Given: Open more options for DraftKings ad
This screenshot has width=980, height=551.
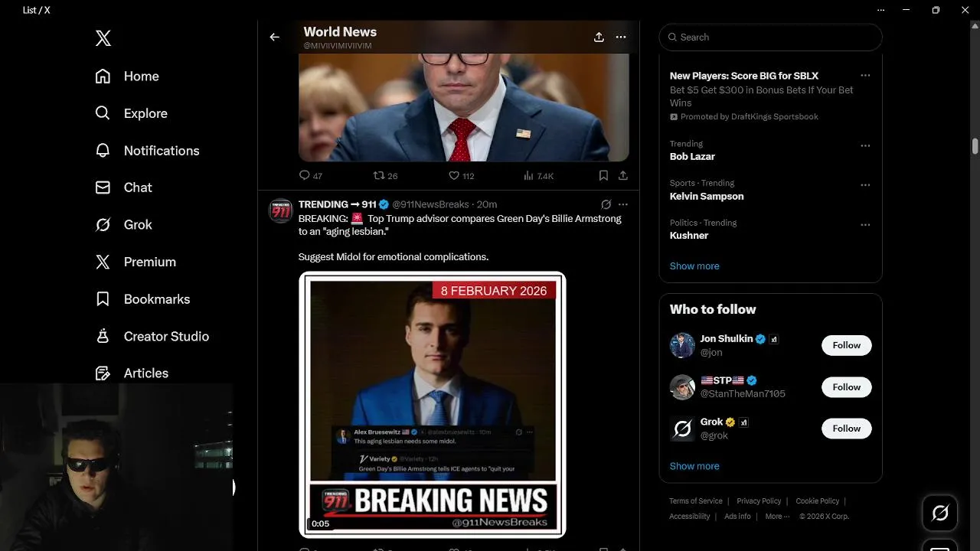Looking at the screenshot, I should tap(865, 76).
